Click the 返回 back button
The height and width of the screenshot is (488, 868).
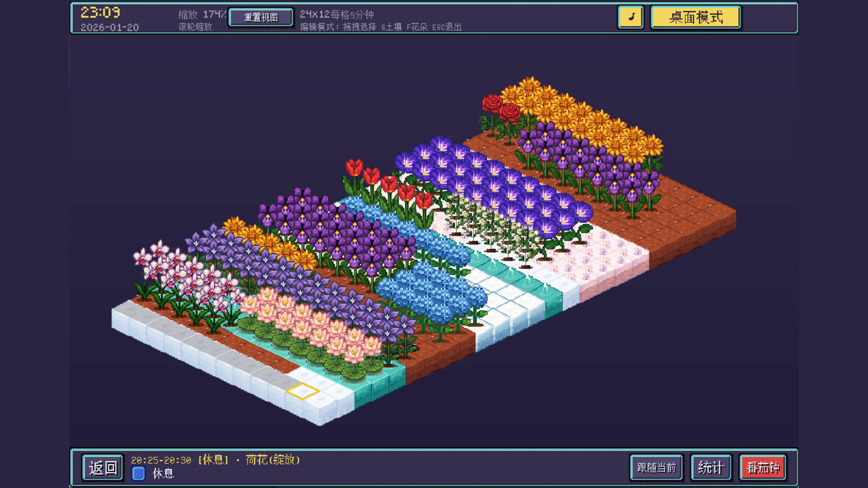click(103, 468)
